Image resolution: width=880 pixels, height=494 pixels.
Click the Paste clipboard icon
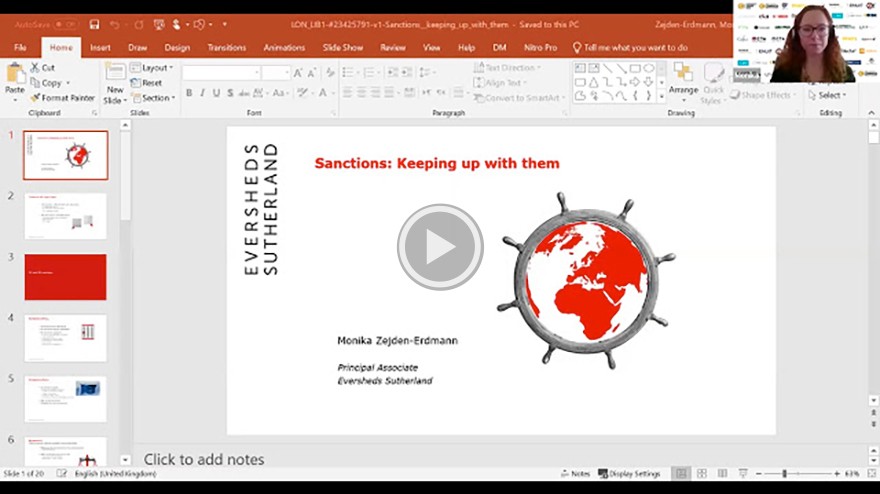point(15,75)
